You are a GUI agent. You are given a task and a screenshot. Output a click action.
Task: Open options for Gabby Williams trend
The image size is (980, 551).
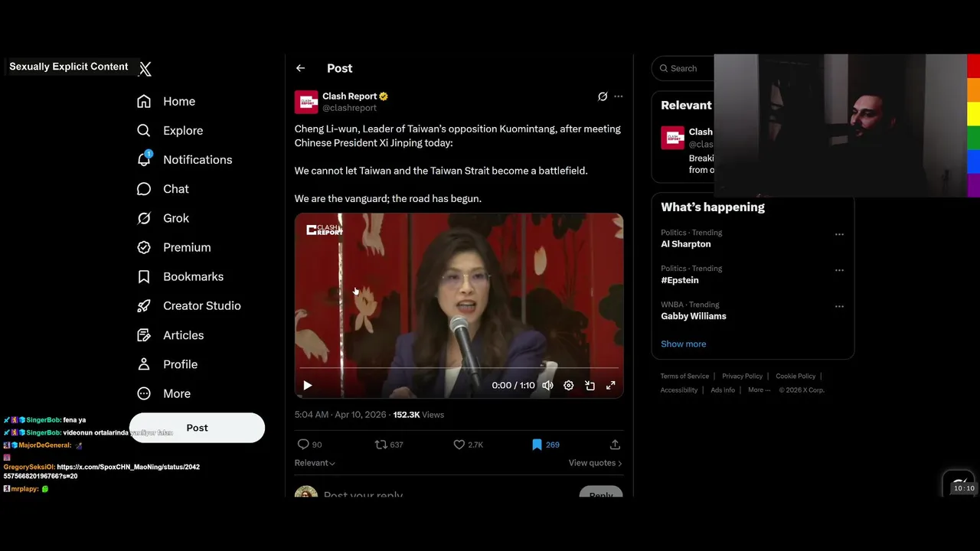pos(839,306)
